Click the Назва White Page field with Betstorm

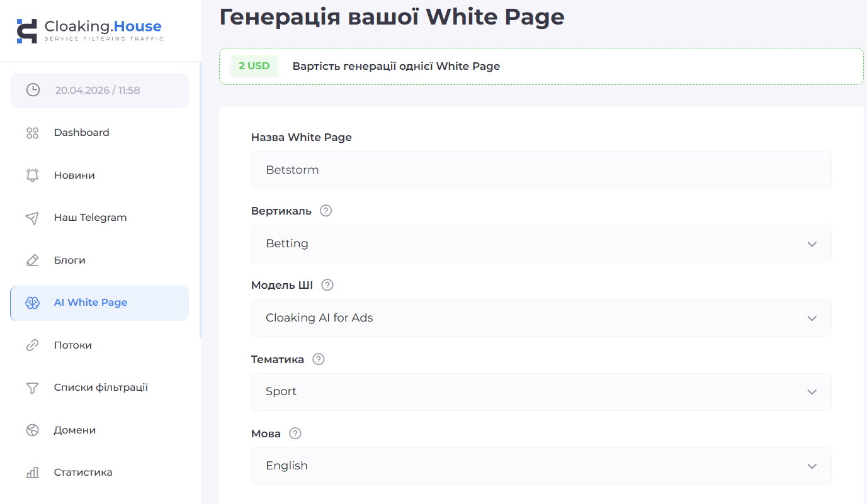pyautogui.click(x=540, y=170)
